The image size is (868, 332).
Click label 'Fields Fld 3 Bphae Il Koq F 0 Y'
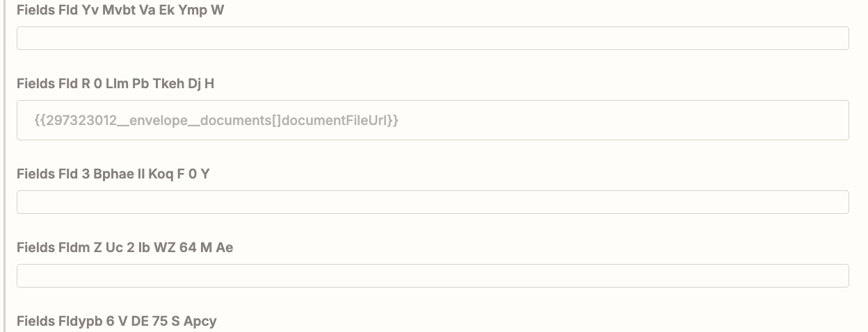pos(113,174)
